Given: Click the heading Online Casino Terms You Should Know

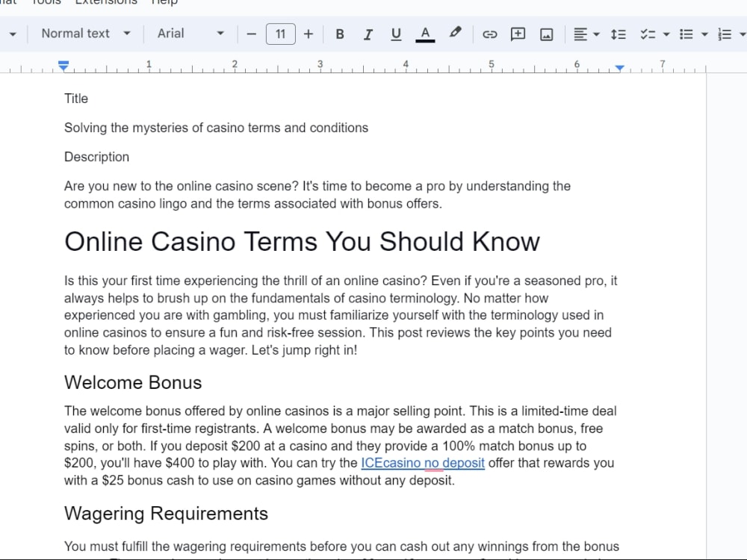Looking at the screenshot, I should coord(302,241).
